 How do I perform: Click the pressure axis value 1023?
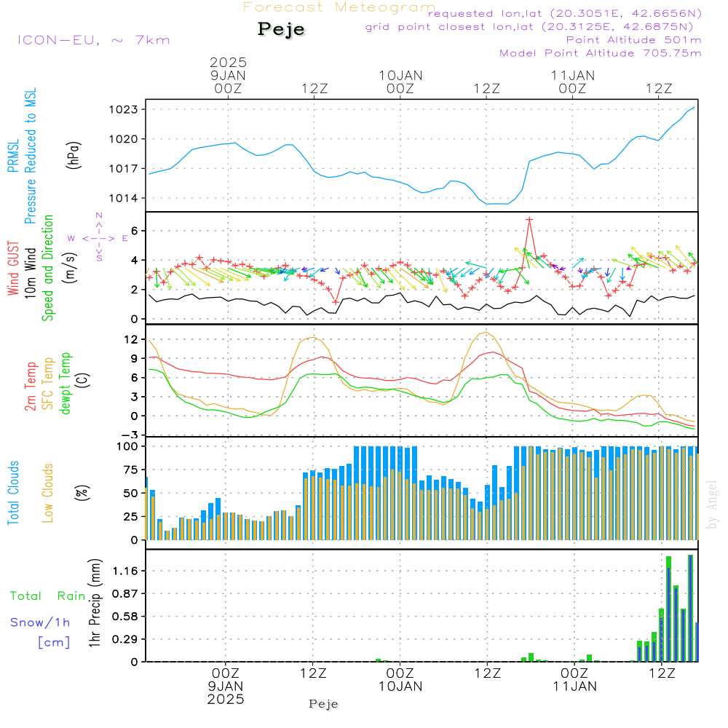pos(124,110)
